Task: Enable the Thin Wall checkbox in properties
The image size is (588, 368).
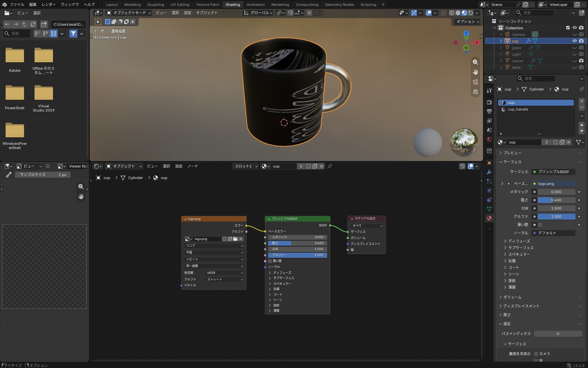Action: (540, 225)
